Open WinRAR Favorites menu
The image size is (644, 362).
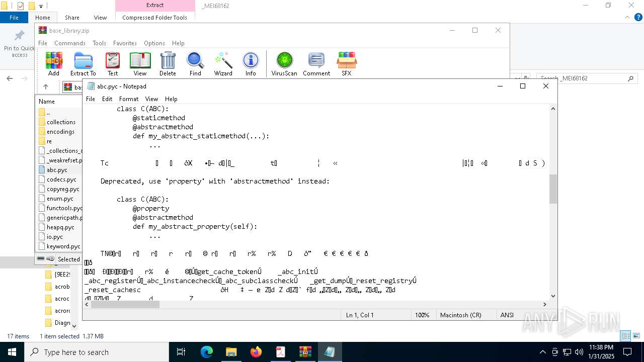pyautogui.click(x=125, y=43)
